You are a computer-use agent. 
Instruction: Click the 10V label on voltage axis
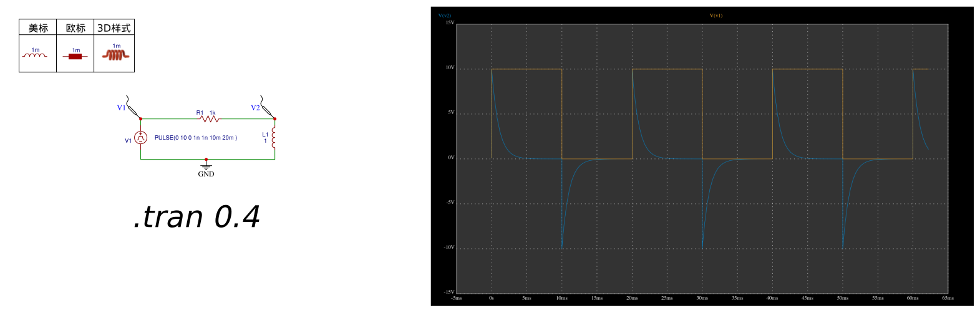pyautogui.click(x=450, y=67)
